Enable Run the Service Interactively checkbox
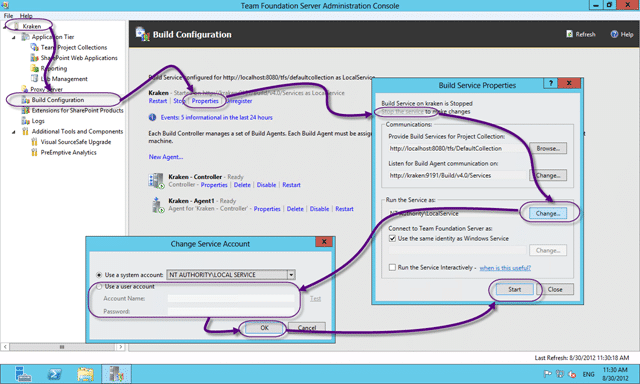Viewport: 640px width, 384px height. click(392, 267)
